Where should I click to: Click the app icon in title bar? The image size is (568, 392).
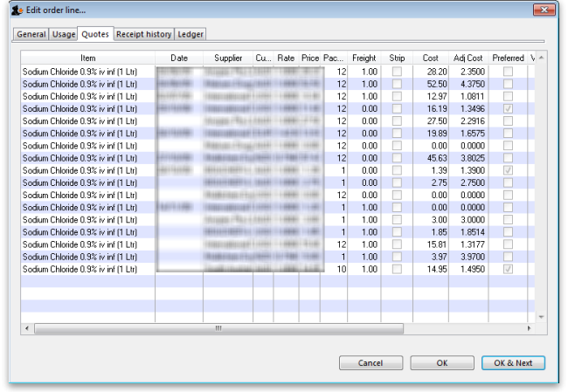(x=17, y=10)
